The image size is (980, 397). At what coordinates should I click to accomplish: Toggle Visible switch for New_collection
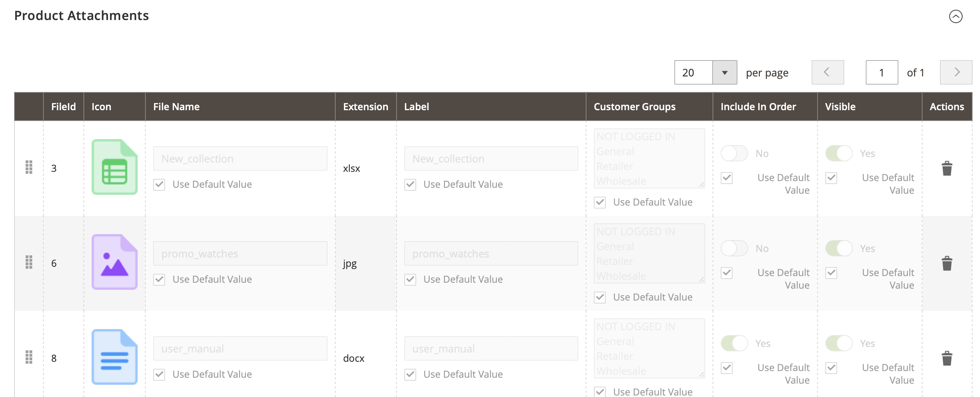click(x=839, y=153)
